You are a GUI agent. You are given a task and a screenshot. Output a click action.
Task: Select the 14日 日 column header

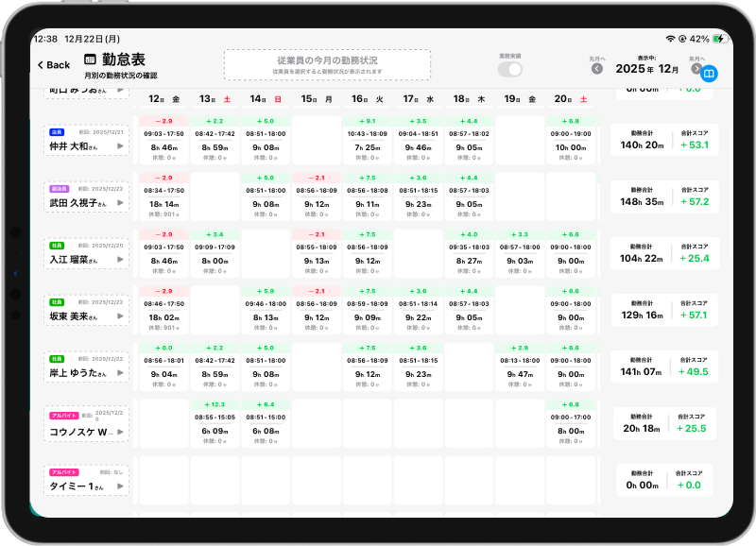(266, 99)
